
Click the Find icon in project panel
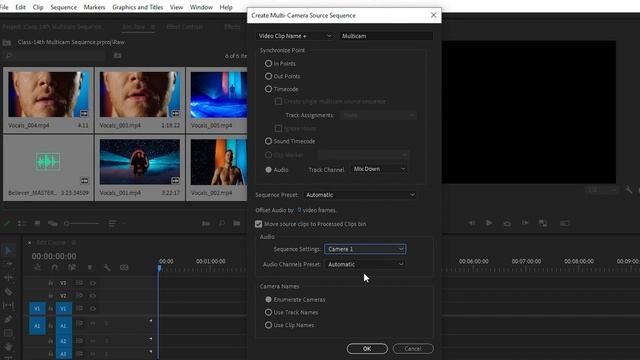tap(222, 223)
